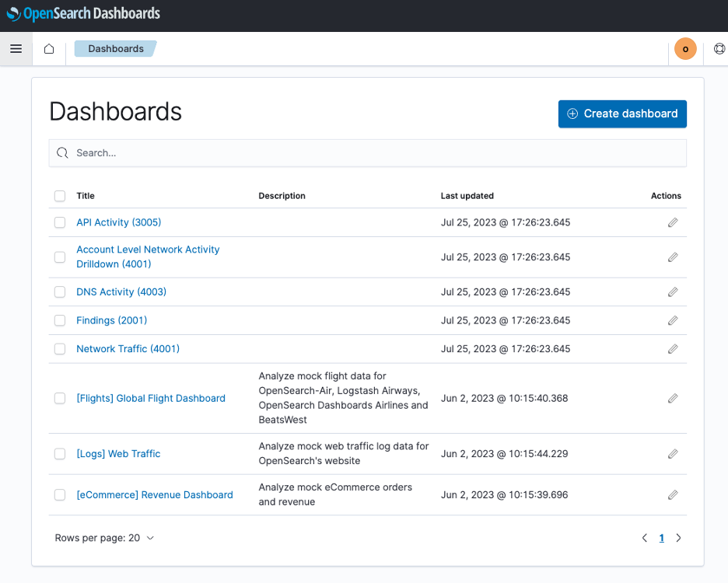Go to previous page arrow
Screen dimensions: 728x583
645,538
